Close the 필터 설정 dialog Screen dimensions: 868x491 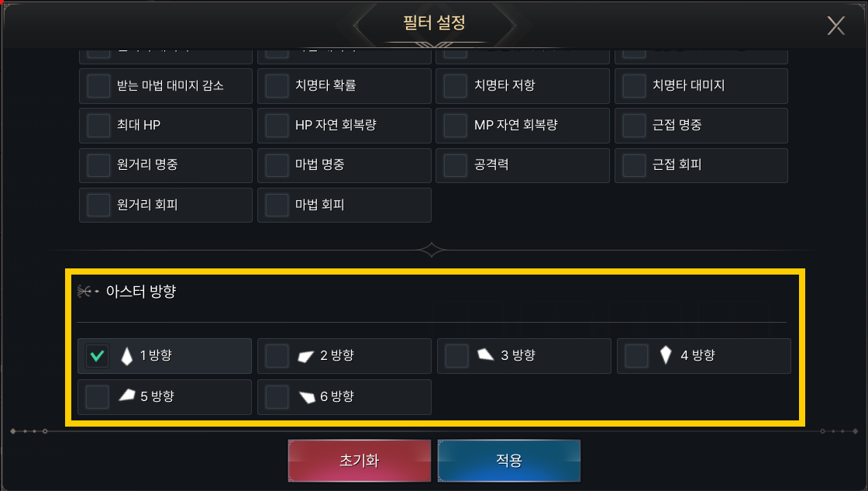[x=835, y=26]
